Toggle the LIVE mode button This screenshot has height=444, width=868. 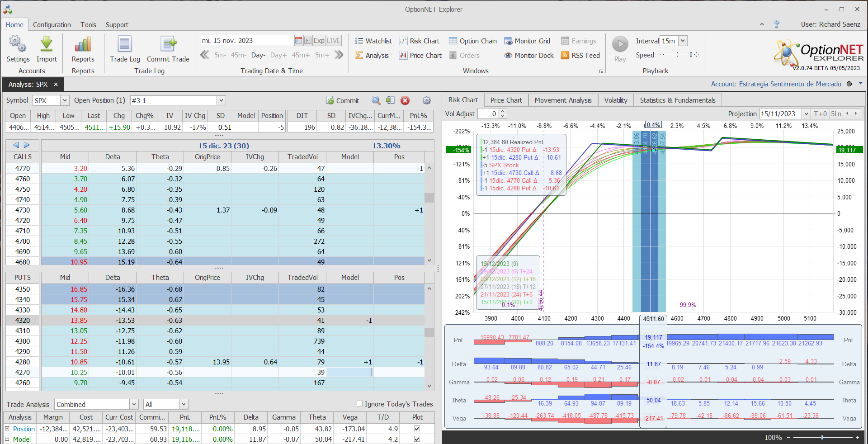pos(334,41)
